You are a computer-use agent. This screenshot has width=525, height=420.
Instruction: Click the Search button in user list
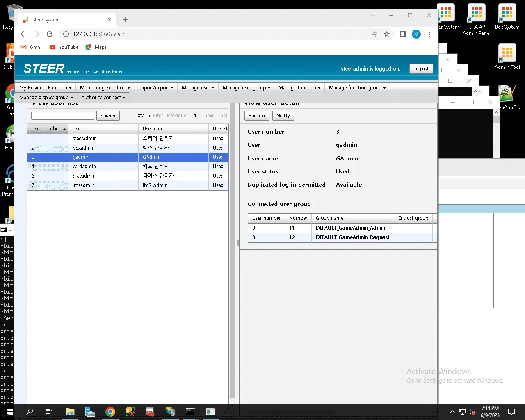point(108,116)
